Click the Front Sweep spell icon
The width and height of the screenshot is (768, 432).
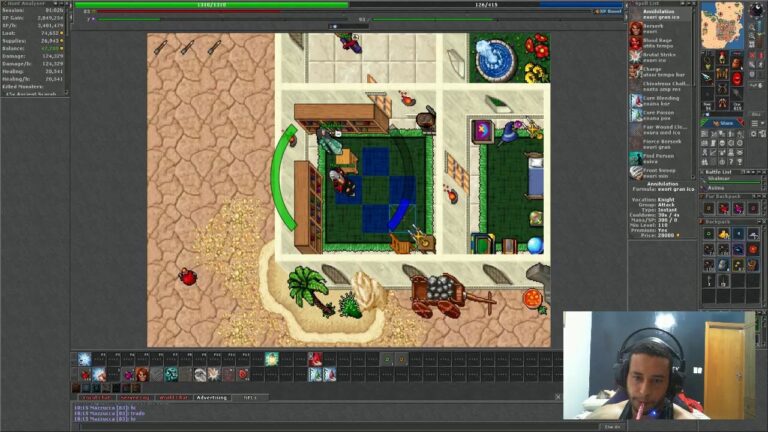tap(636, 172)
